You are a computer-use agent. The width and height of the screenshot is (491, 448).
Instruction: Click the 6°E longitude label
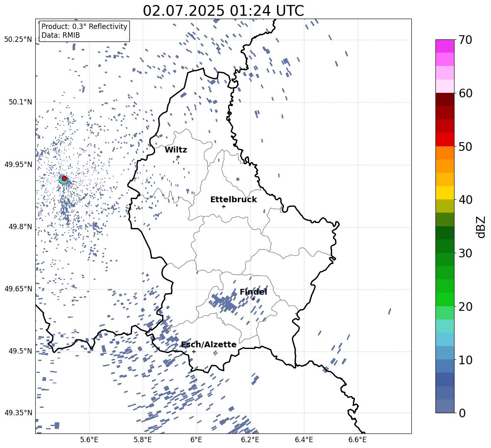tap(196, 440)
